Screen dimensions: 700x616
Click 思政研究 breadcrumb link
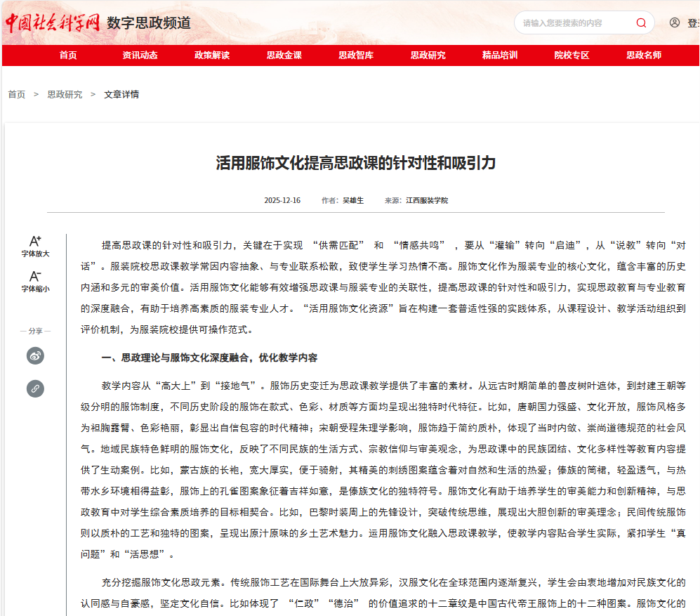65,94
